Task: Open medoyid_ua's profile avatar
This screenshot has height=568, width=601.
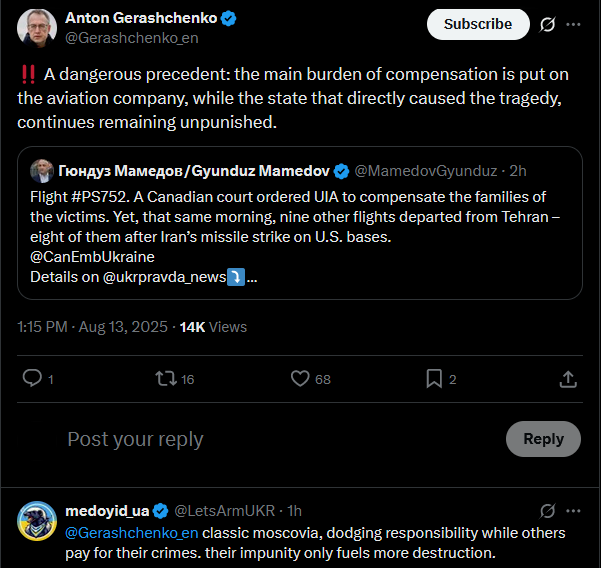Action: pyautogui.click(x=36, y=521)
